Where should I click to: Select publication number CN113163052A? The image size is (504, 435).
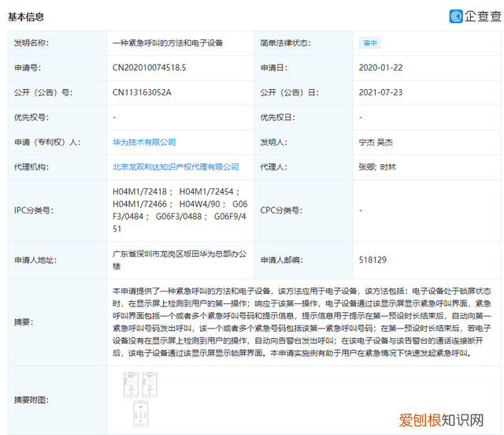142,93
